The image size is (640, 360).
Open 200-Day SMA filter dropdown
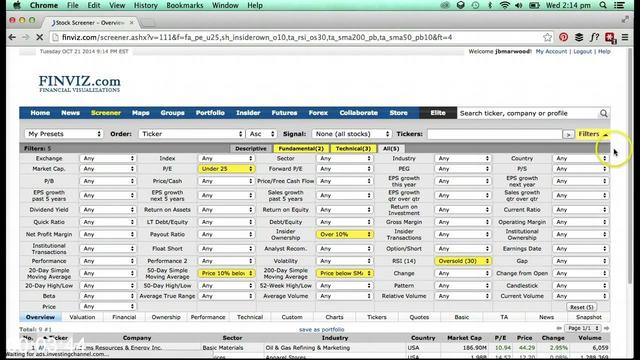pyautogui.click(x=345, y=273)
